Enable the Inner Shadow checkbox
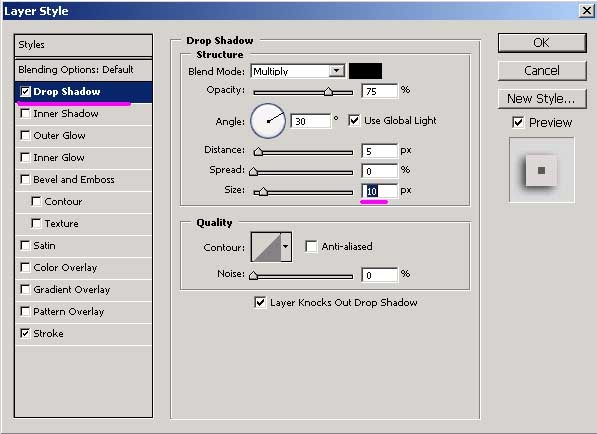The image size is (597, 434). [x=25, y=113]
